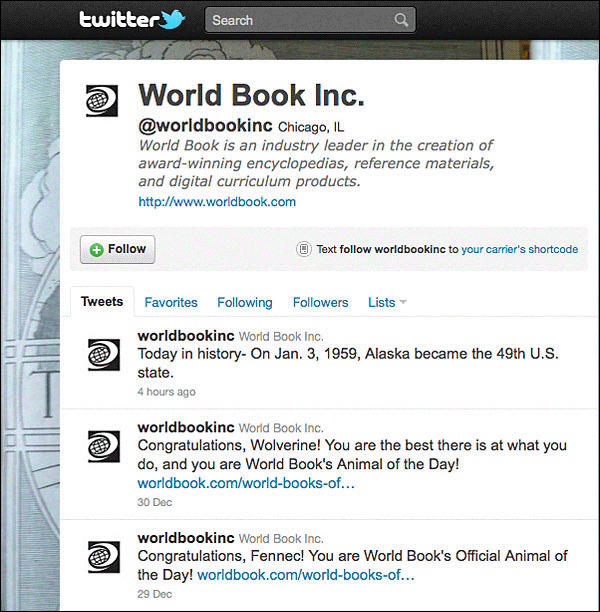The height and width of the screenshot is (612, 600).
Task: Click the Twitter logo in header
Action: (132, 20)
